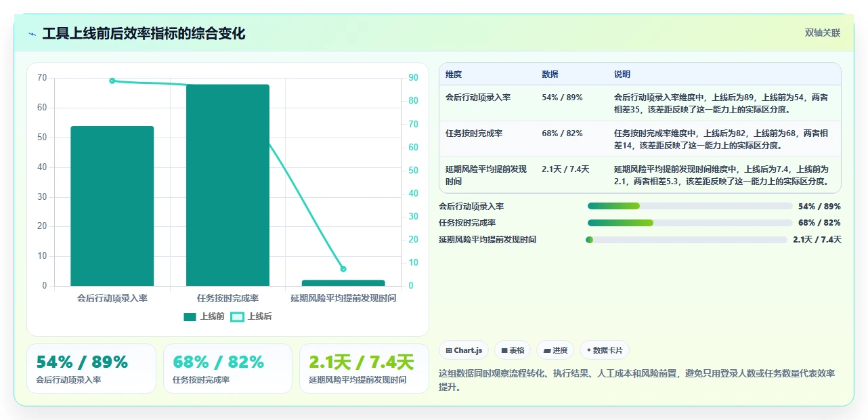Click the footer note starting 这组数据同时观察
This screenshot has height=420, width=868.
(637, 380)
